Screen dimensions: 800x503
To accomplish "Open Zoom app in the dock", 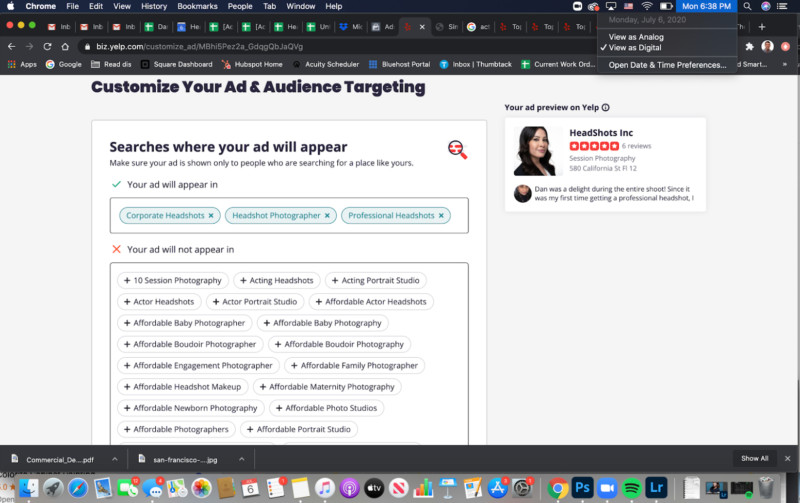I will click(x=607, y=488).
